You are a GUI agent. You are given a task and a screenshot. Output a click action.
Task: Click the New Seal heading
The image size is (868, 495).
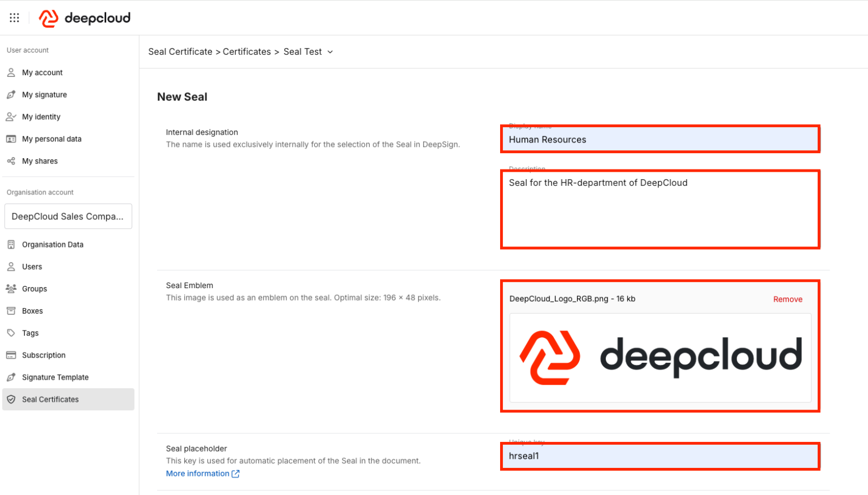tap(182, 97)
